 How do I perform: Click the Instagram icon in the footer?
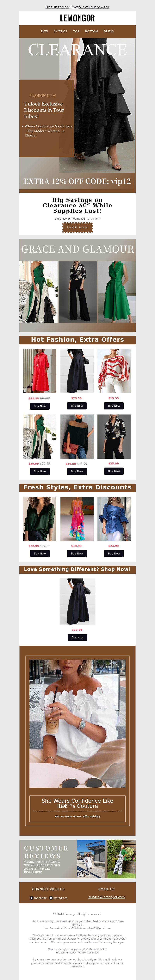(x=51, y=898)
